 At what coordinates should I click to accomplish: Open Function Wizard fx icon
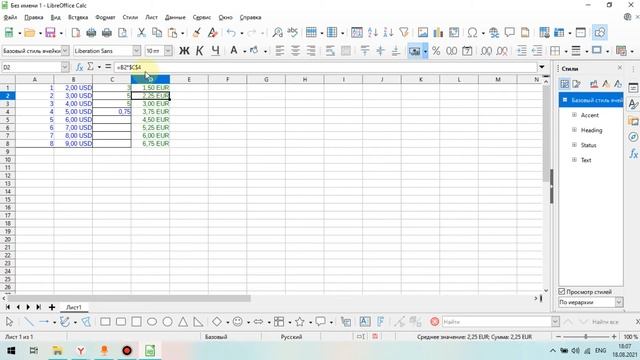[80, 67]
